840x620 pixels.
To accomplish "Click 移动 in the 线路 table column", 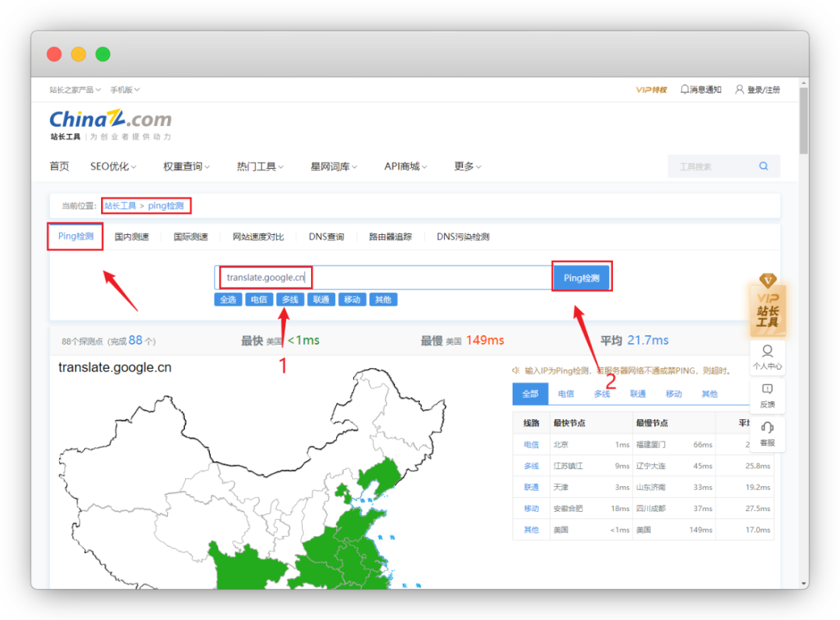I will pyautogui.click(x=531, y=509).
